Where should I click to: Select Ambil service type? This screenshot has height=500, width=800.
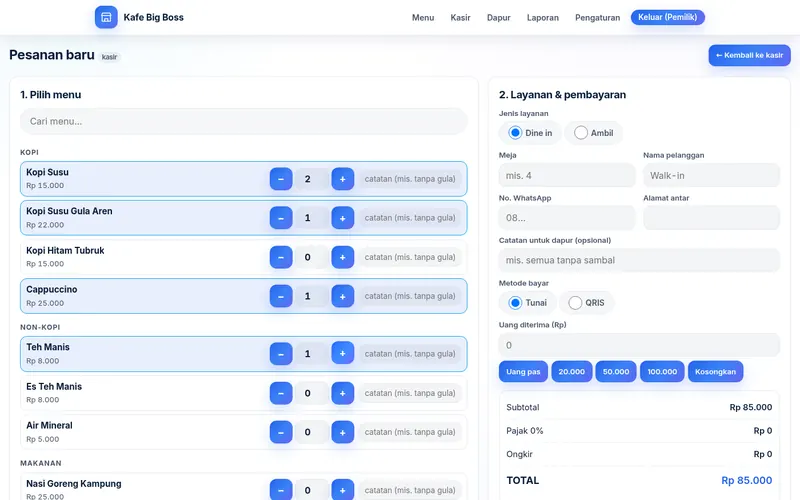593,133
